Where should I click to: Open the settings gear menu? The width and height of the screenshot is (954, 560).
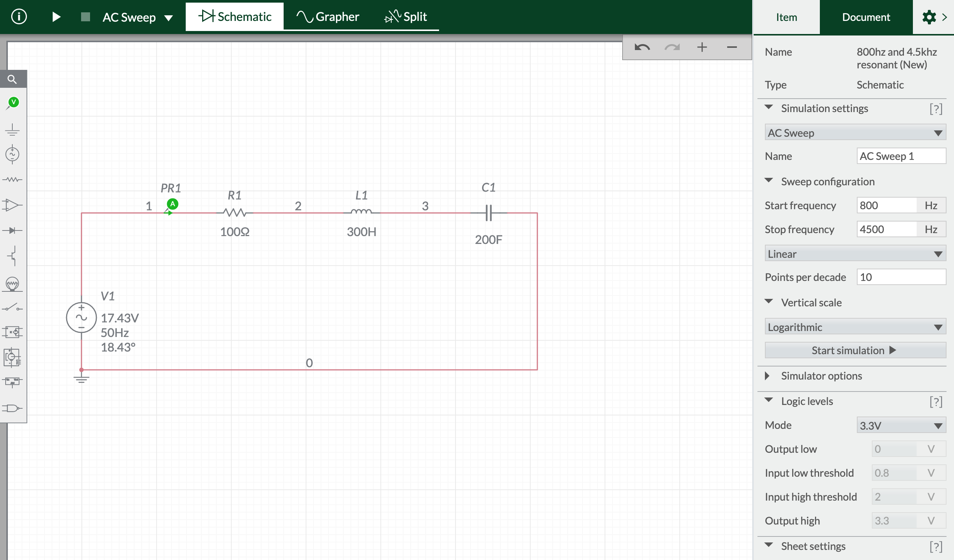[929, 17]
